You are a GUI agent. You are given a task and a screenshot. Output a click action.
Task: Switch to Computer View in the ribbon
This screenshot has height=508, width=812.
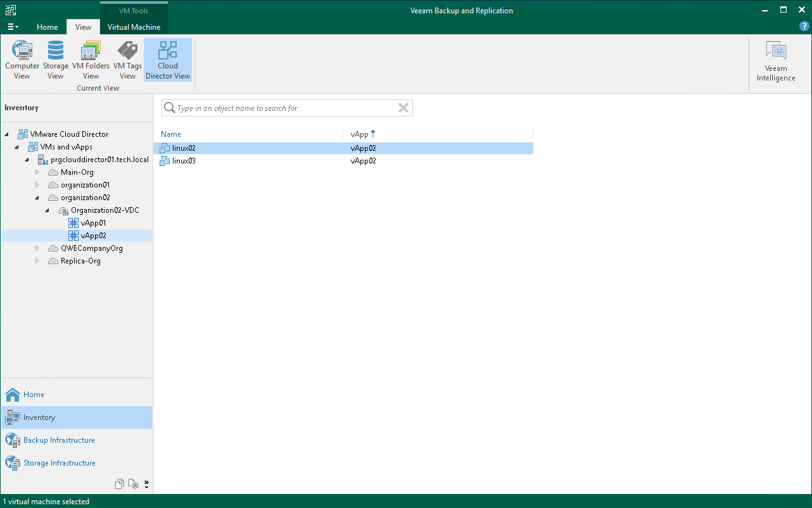click(x=22, y=60)
